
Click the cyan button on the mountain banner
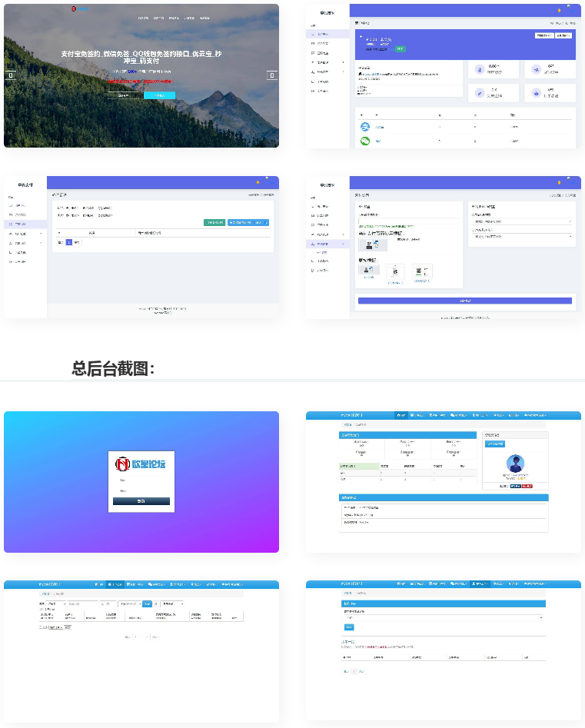(159, 95)
